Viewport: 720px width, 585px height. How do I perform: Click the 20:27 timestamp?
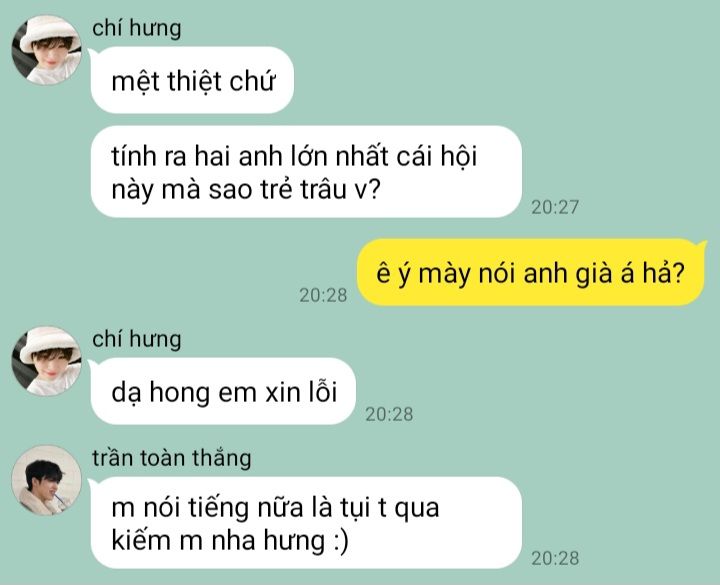pos(555,208)
